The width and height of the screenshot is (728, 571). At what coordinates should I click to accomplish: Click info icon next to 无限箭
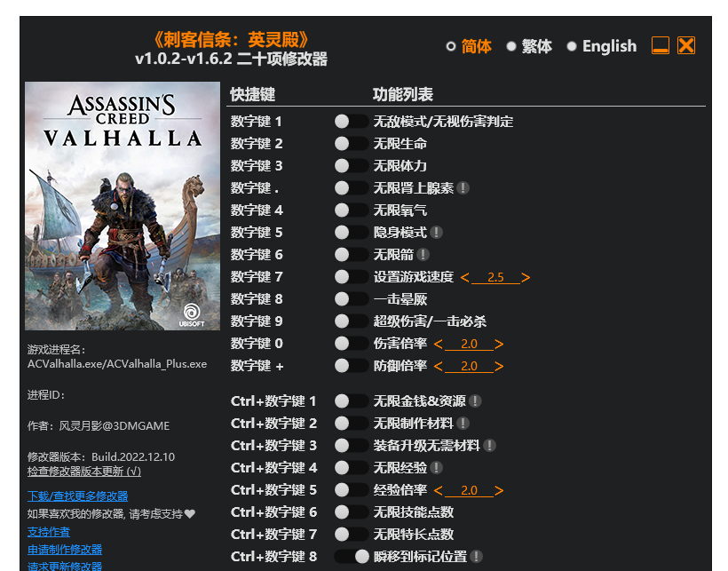(x=423, y=255)
